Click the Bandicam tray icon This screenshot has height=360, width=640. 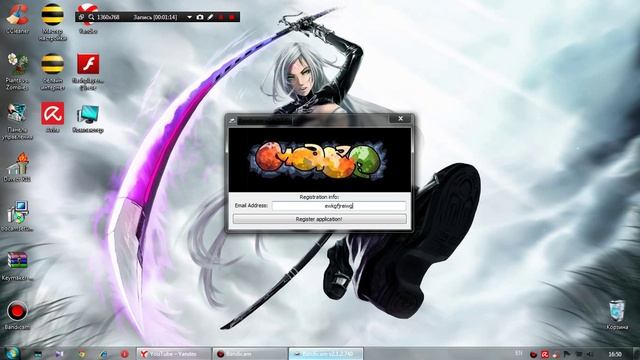[x=533, y=354]
